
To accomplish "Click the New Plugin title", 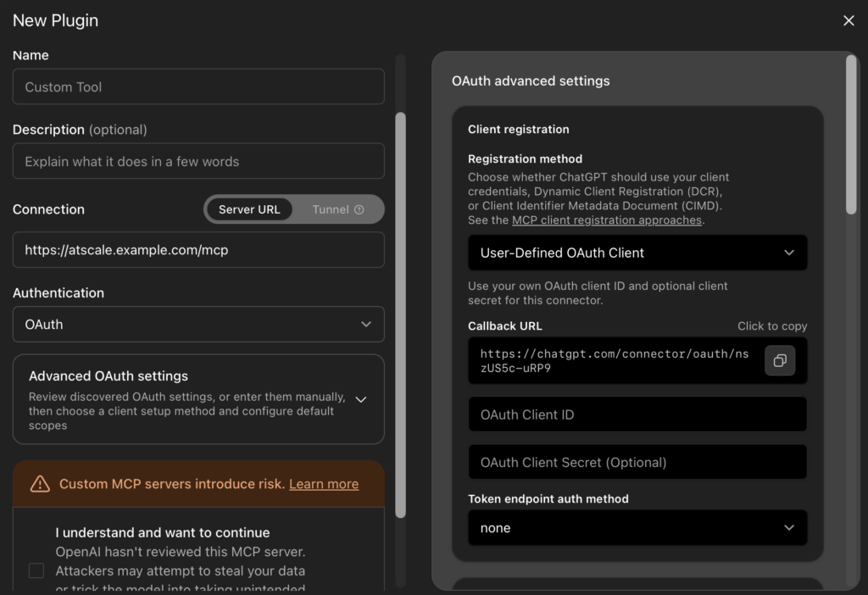I will (x=55, y=20).
